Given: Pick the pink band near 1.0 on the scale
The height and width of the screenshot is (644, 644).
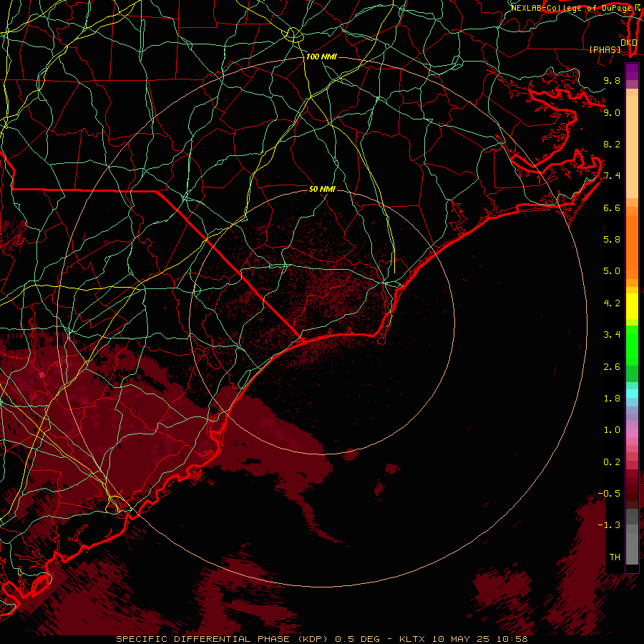Looking at the screenshot, I should 632,434.
